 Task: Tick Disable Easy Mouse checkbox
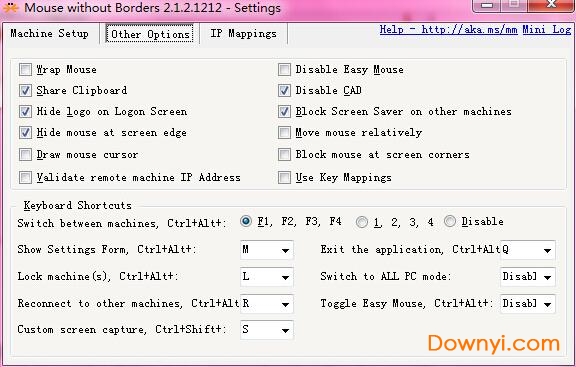pyautogui.click(x=284, y=69)
